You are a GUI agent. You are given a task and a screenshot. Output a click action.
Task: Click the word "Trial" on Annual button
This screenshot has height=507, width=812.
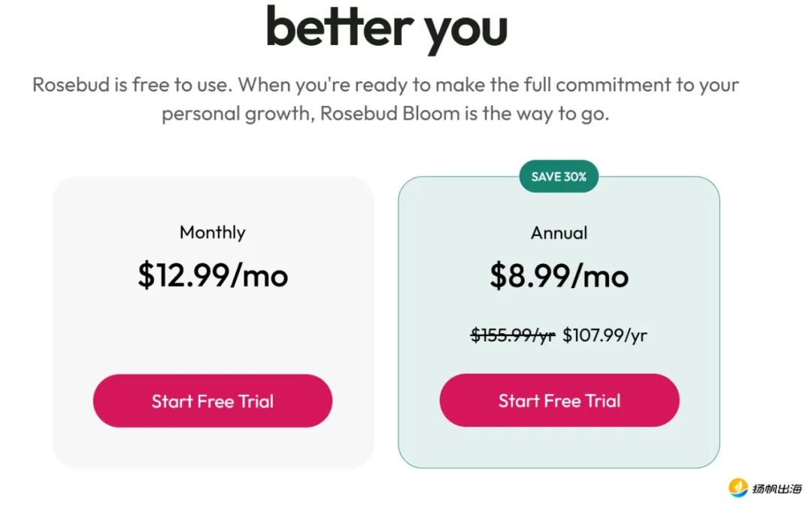(x=602, y=400)
